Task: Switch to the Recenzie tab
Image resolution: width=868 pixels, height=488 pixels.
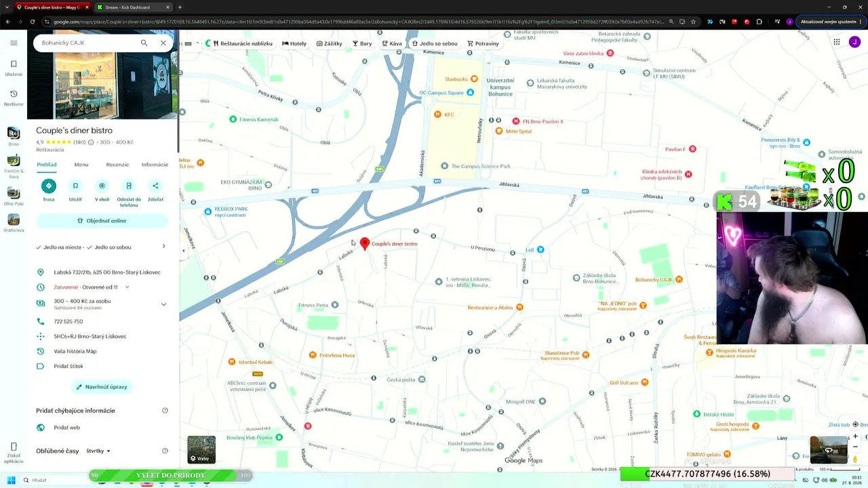Action: pos(117,165)
